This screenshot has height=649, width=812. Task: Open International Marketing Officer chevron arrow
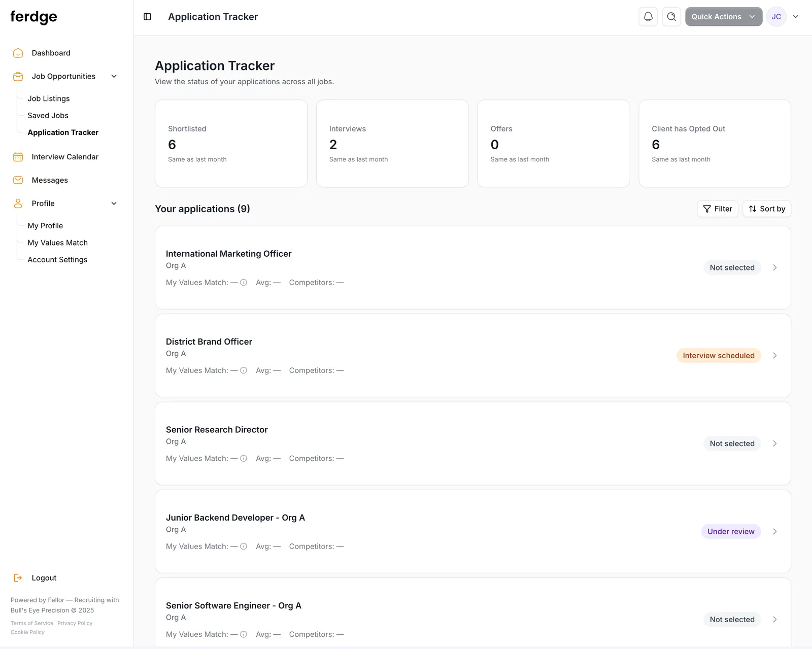tap(775, 267)
